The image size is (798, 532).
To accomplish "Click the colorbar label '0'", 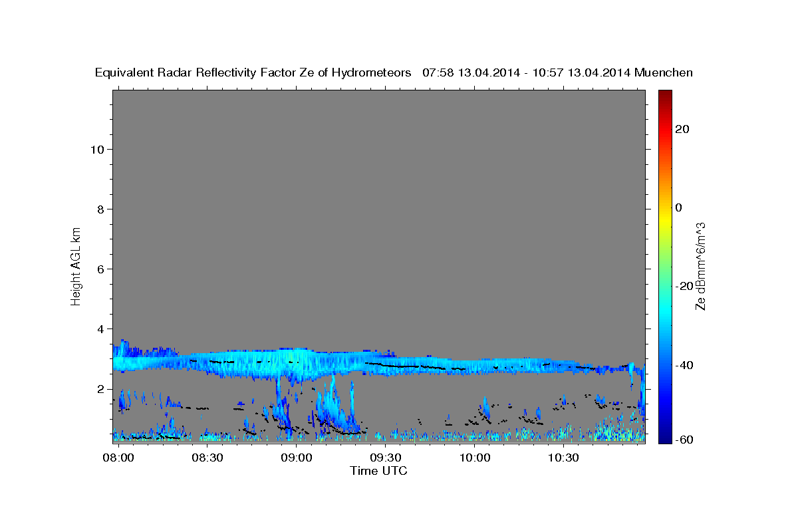I will [x=679, y=207].
